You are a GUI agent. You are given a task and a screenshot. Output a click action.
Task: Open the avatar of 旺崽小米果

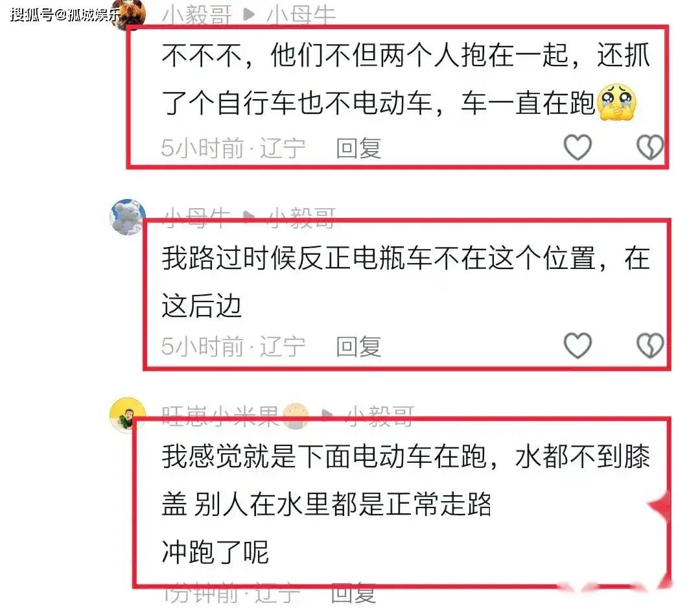pos(128,415)
